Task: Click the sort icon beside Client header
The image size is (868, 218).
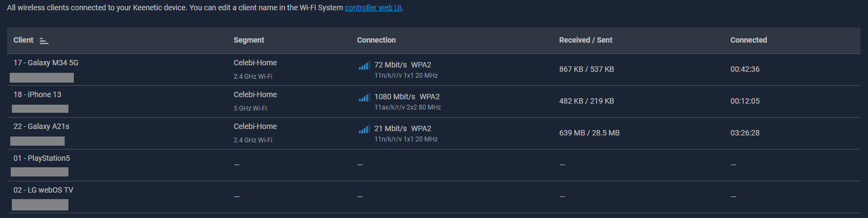Action: coord(44,40)
